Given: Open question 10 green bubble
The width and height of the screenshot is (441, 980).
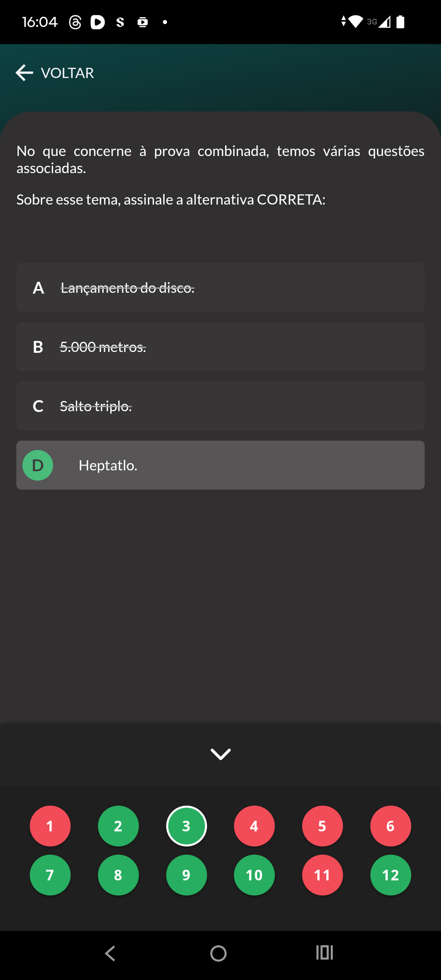Looking at the screenshot, I should pyautogui.click(x=254, y=875).
